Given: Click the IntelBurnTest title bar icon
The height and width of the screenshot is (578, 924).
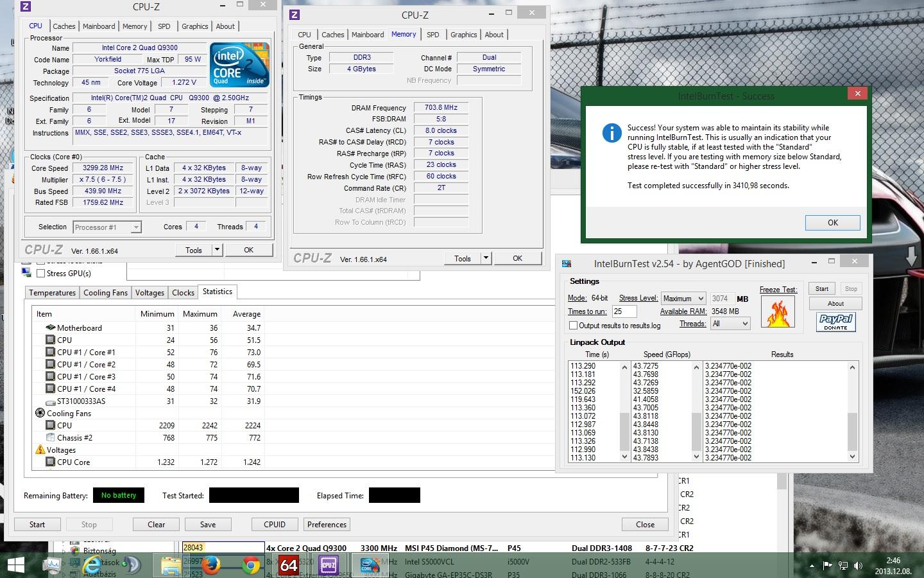Looking at the screenshot, I should 567,263.
